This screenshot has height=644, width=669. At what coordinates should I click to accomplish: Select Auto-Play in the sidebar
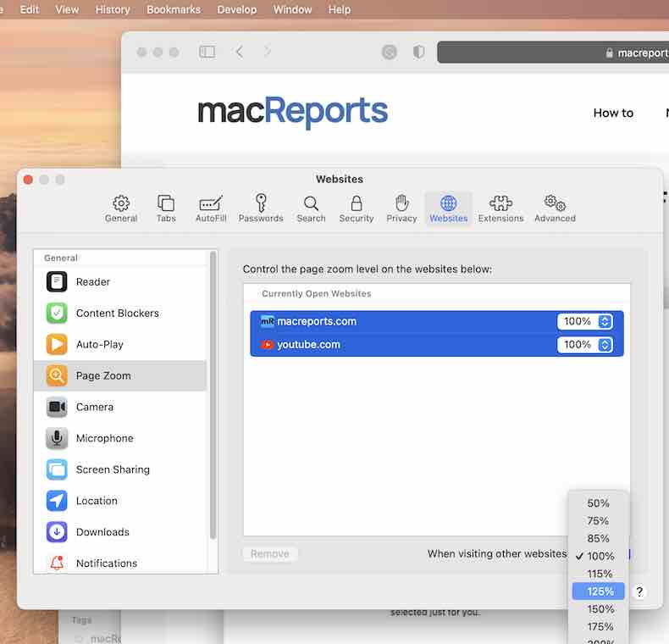(120, 344)
